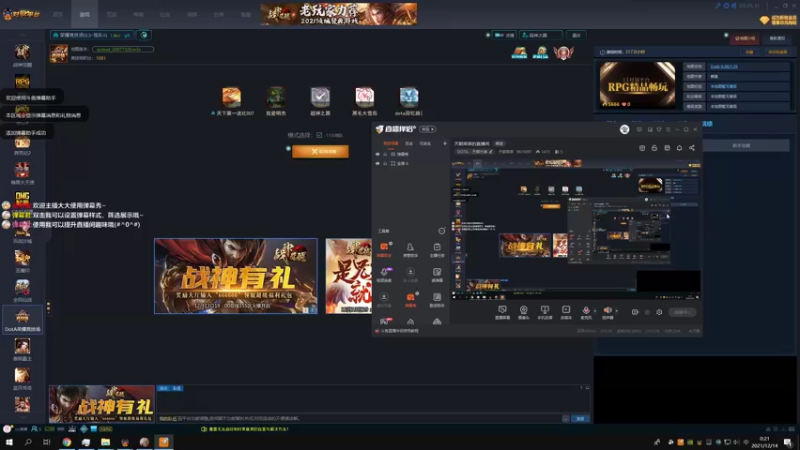Click the orange cancel button below 模式选择
800x450 pixels.
pyautogui.click(x=320, y=151)
